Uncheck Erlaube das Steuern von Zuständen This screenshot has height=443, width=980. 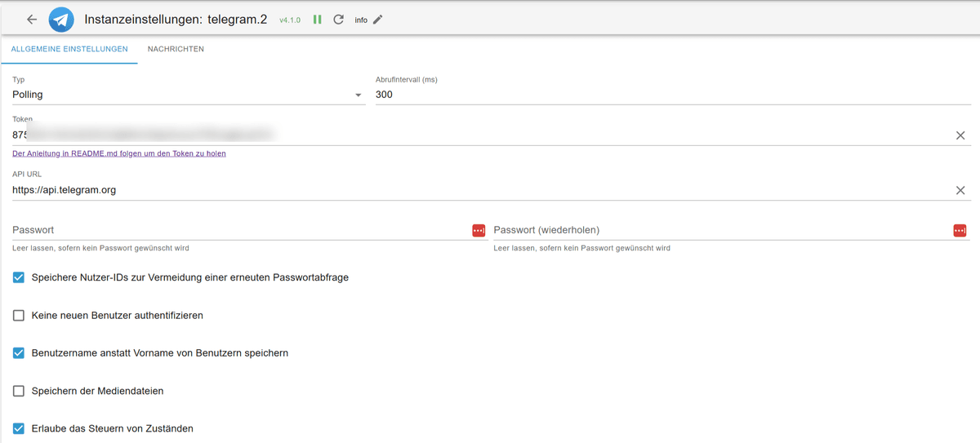point(19,428)
